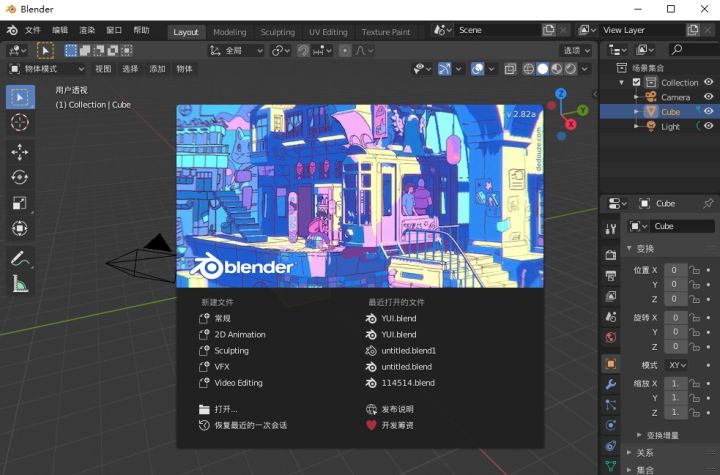The height and width of the screenshot is (475, 720).
Task: Expand the 关系 panel section
Action: [645, 452]
